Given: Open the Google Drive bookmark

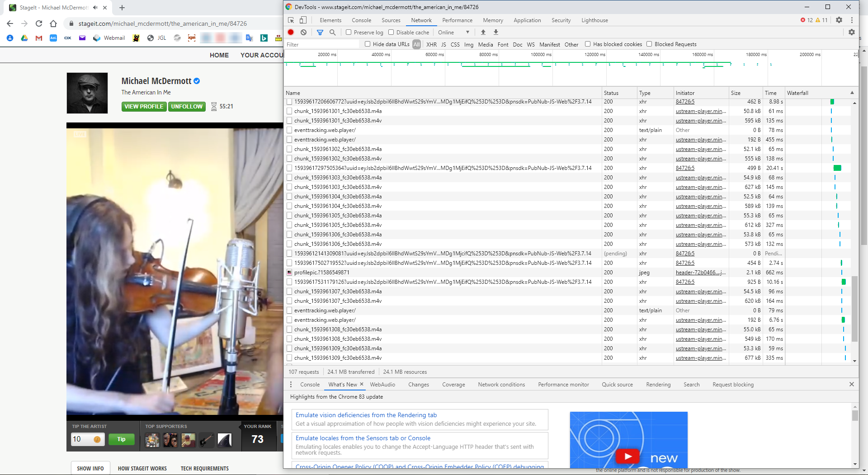Looking at the screenshot, I should tap(24, 38).
